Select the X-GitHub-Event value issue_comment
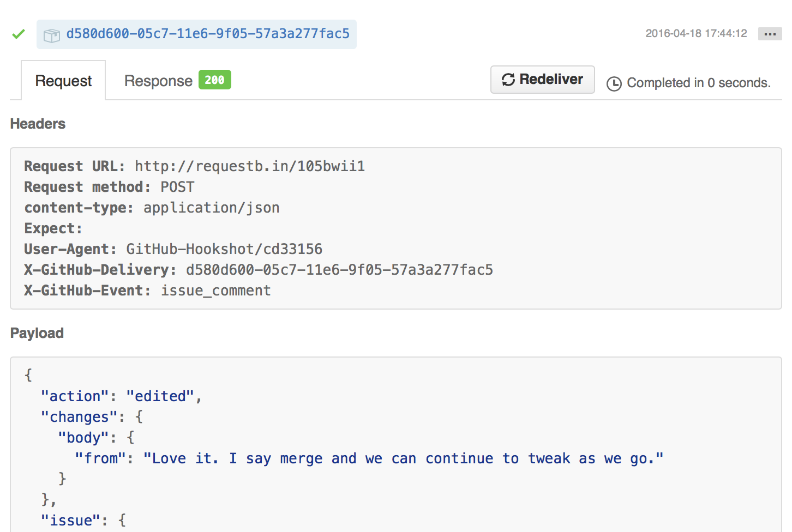 click(x=215, y=291)
